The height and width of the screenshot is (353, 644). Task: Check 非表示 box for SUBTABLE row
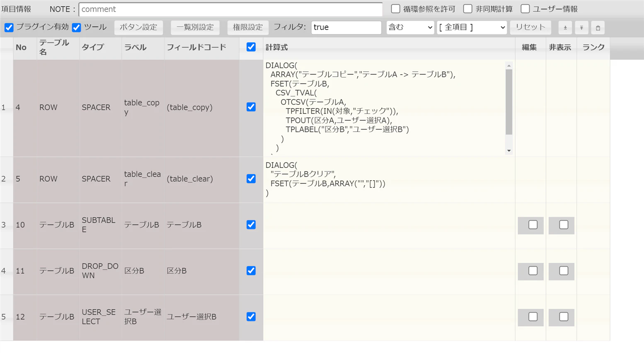564,225
